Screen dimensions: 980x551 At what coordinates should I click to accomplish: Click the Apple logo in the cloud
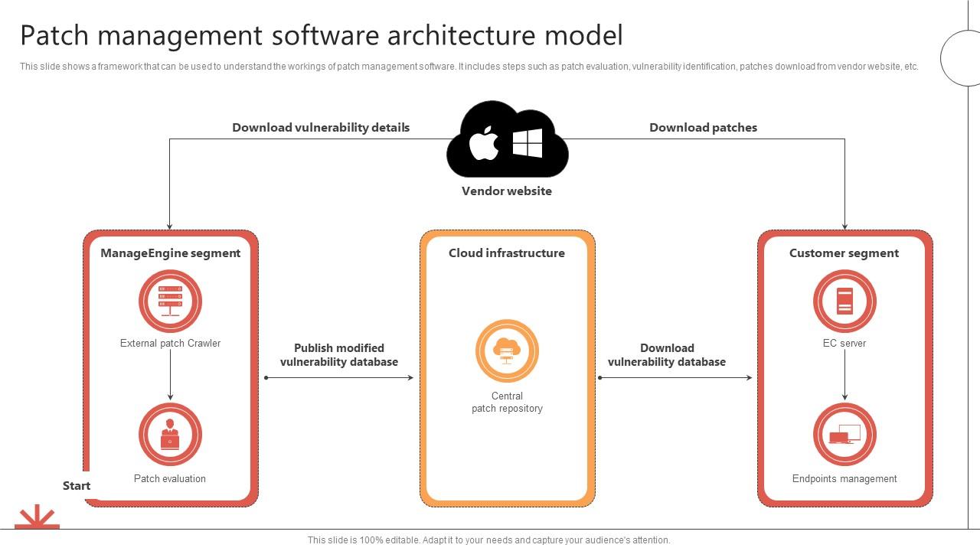pyautogui.click(x=484, y=143)
